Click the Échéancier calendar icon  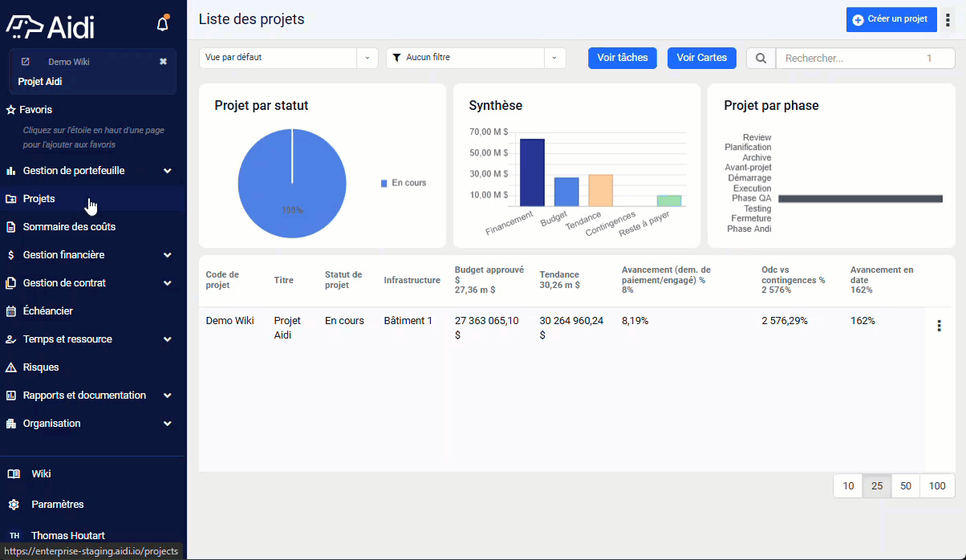[11, 311]
